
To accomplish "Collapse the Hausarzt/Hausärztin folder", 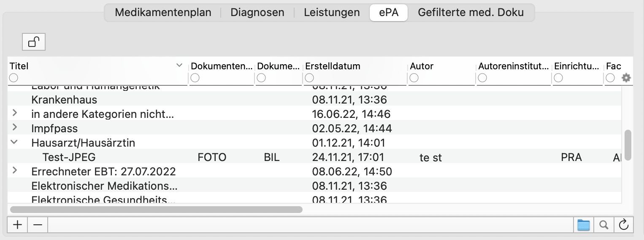I will 14,142.
